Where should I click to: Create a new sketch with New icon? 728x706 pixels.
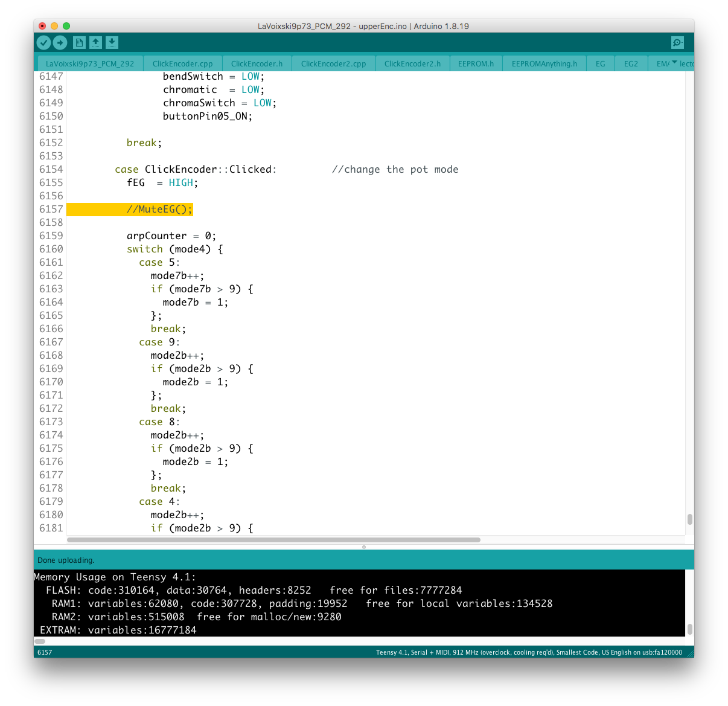point(79,42)
